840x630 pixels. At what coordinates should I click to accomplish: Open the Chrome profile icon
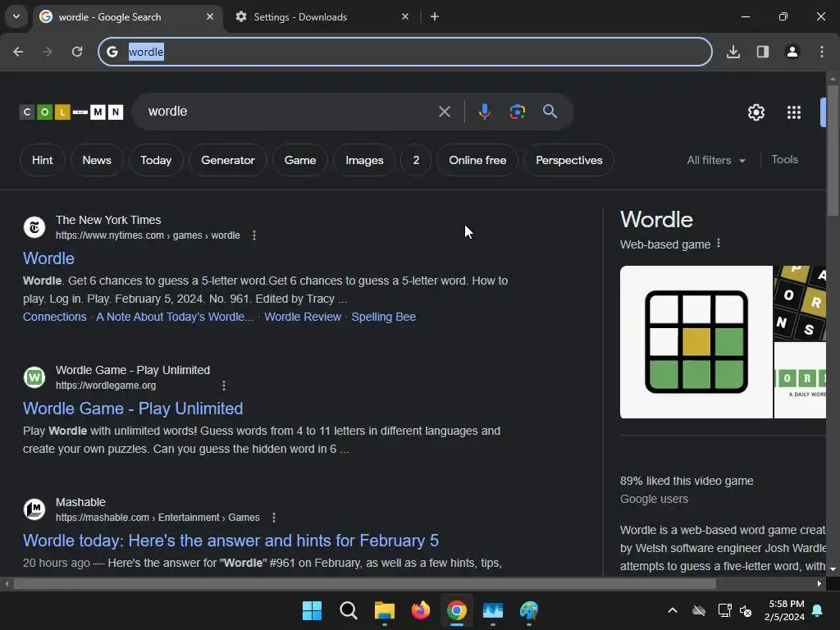point(792,52)
